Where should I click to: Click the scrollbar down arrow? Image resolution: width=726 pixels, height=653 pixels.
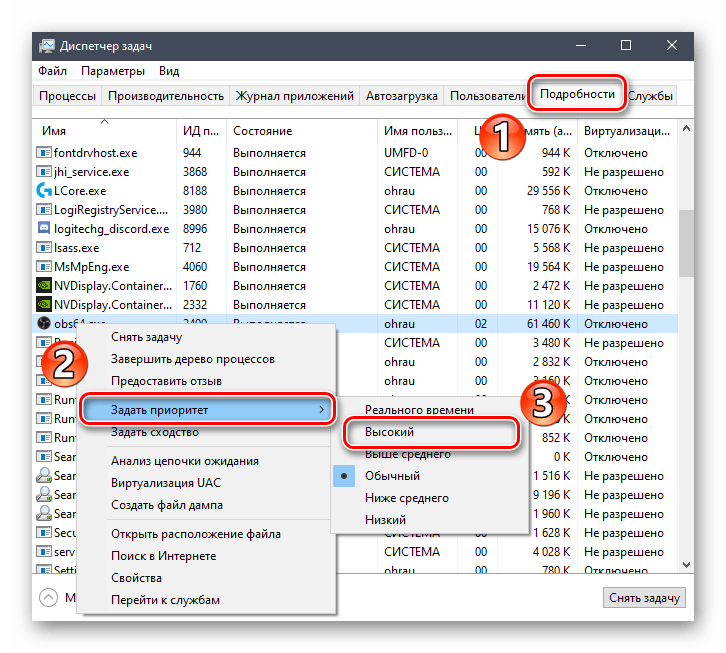pos(686,565)
